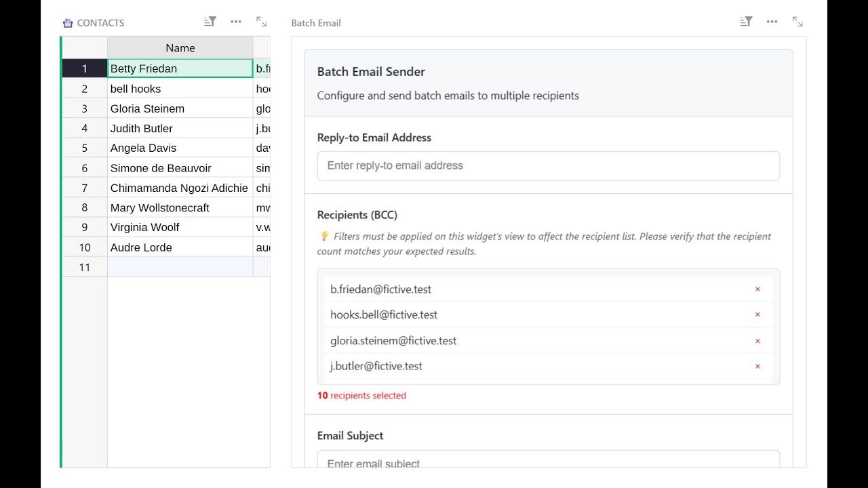Click the CONTACTS widget title
868x488 pixels.
click(100, 23)
